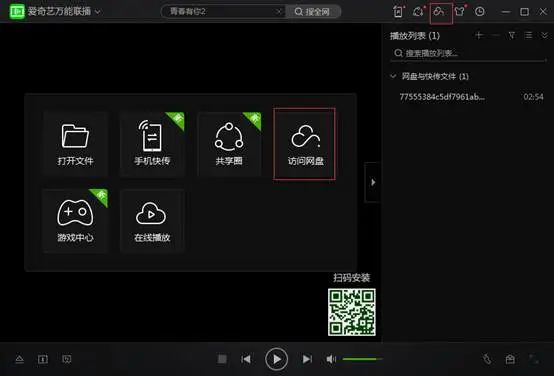Open the 打开文件 (open file) tile

click(x=75, y=144)
